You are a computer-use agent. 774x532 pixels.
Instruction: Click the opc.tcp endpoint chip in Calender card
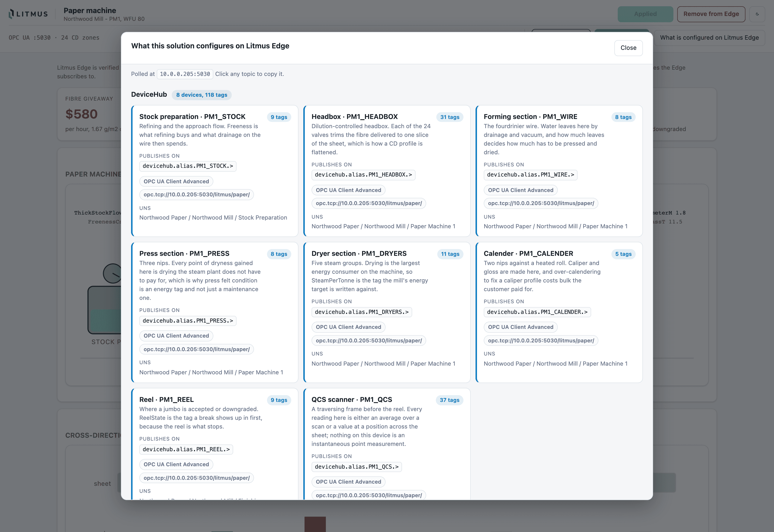pyautogui.click(x=541, y=341)
